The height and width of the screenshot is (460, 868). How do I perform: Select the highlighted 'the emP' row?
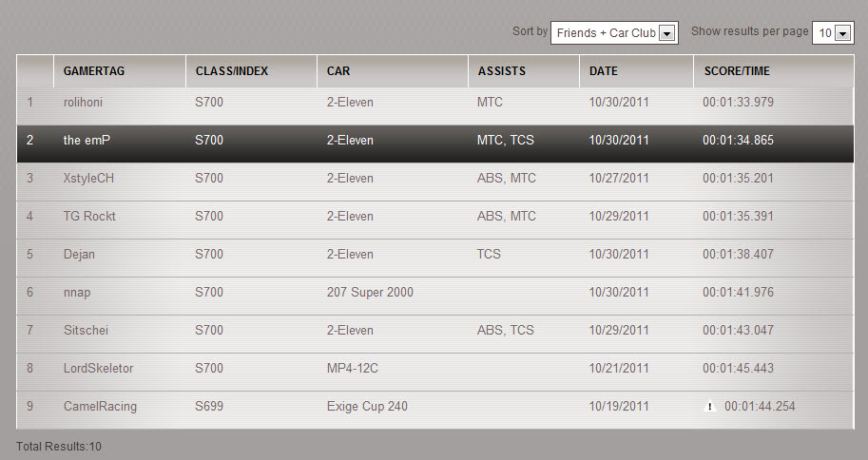(435, 144)
